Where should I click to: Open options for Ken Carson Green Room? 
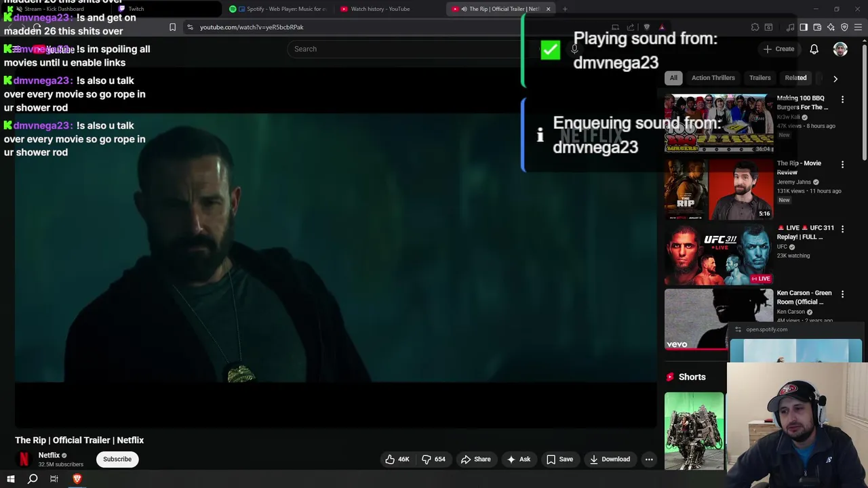842,294
